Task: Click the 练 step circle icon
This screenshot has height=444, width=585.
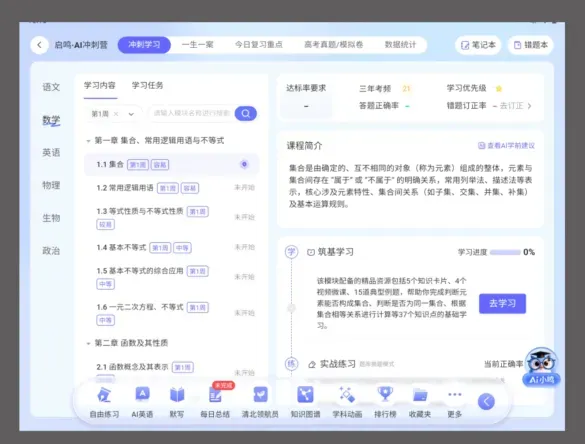Action: click(x=291, y=364)
